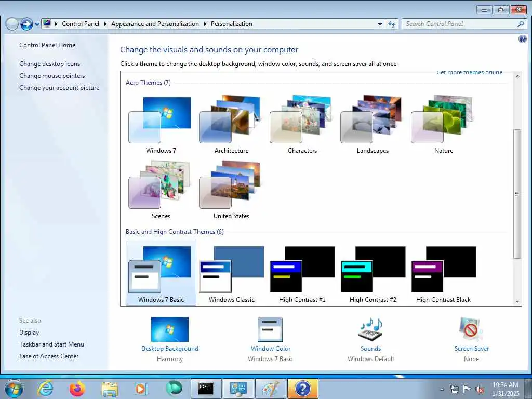Click Appearance and Personalization breadcrumb
The height and width of the screenshot is (399, 532).
pyautogui.click(x=155, y=24)
